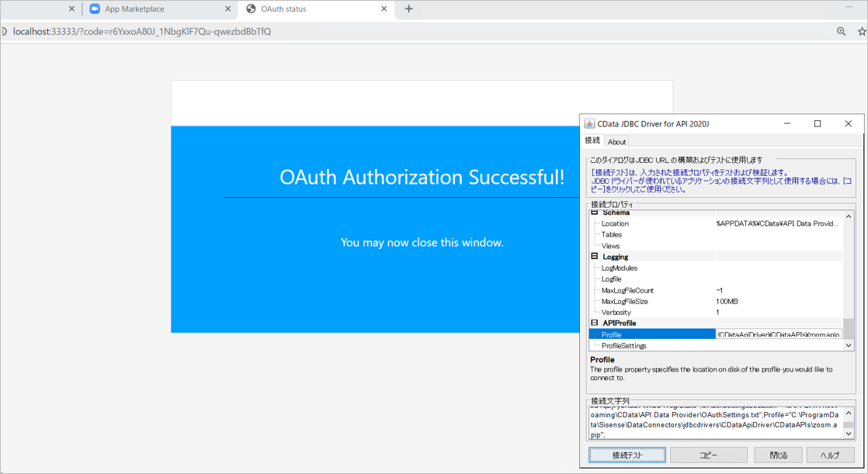Select the MaxLogFileCount property row

(x=717, y=290)
